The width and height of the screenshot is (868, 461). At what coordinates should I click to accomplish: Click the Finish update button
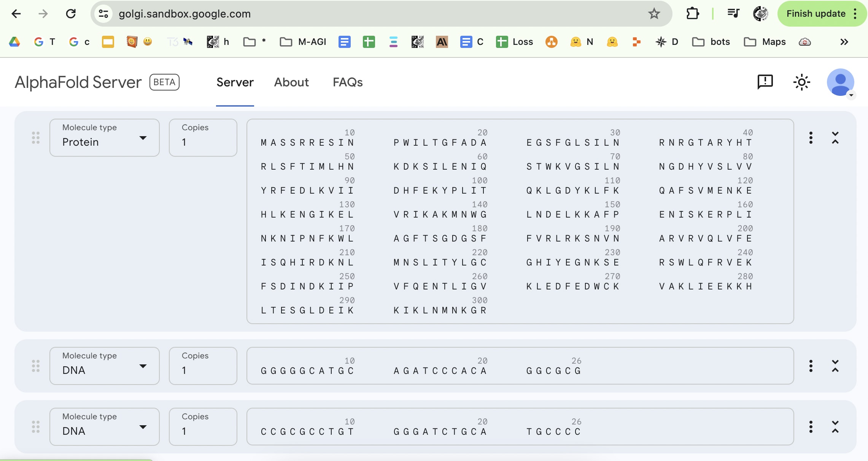click(x=816, y=14)
